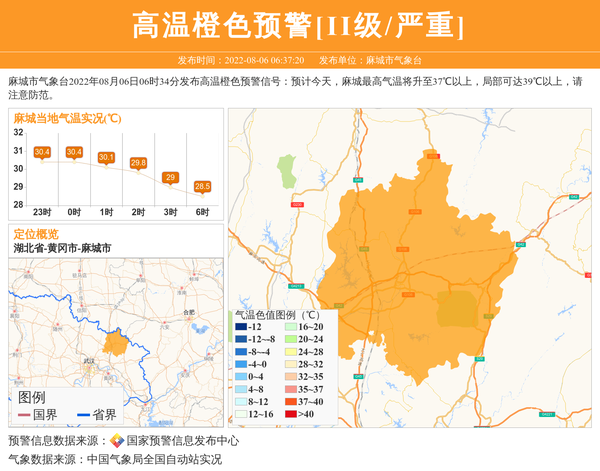Screen dimensions: 600x471
Task: Select the -12 dark blue legend swatch
Action: point(243,327)
